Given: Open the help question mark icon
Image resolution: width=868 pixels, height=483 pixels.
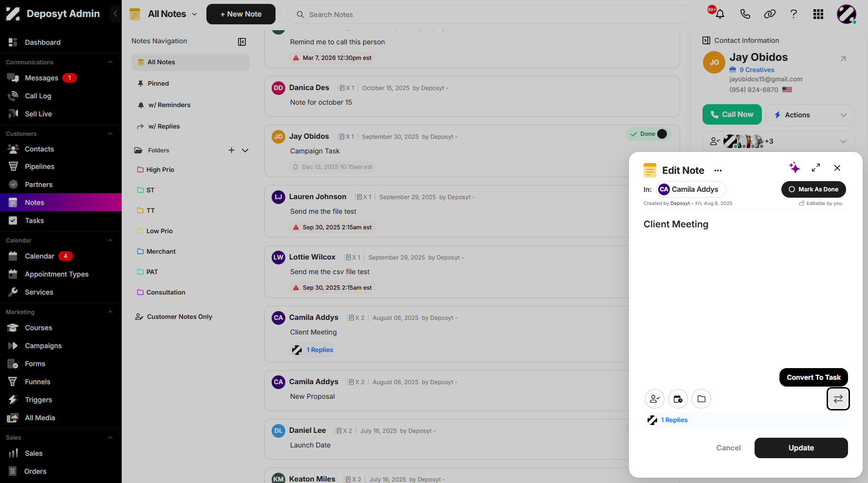Looking at the screenshot, I should pyautogui.click(x=794, y=14).
